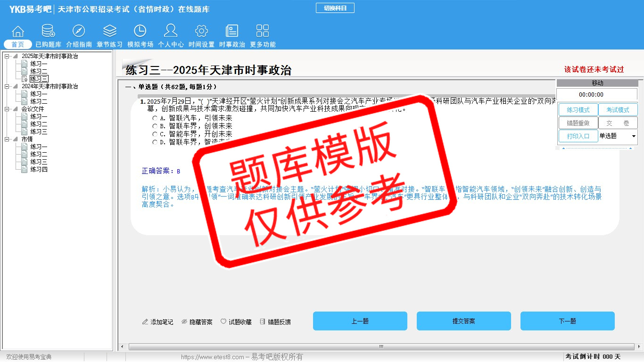Open 更多功能 grid icon
This screenshot has width=644, height=362.
pyautogui.click(x=263, y=32)
